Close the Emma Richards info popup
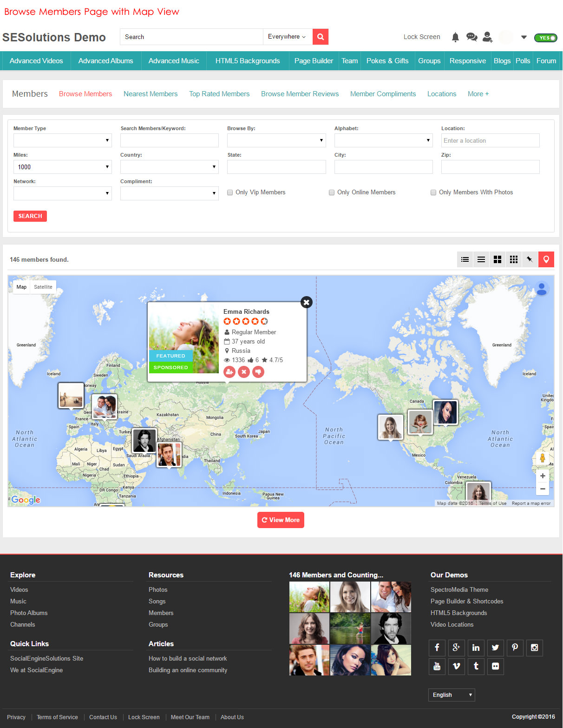The image size is (563, 728). (x=306, y=302)
